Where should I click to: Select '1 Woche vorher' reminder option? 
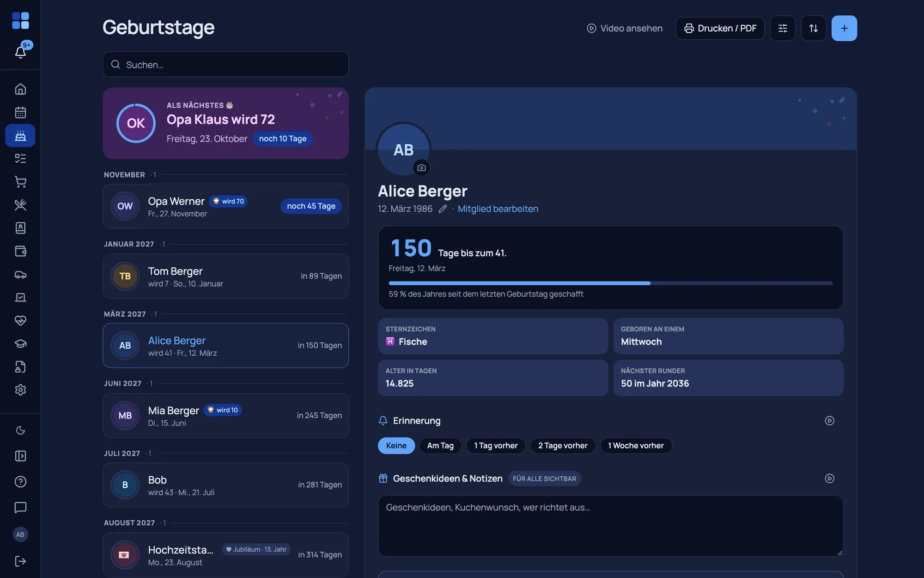(x=636, y=446)
